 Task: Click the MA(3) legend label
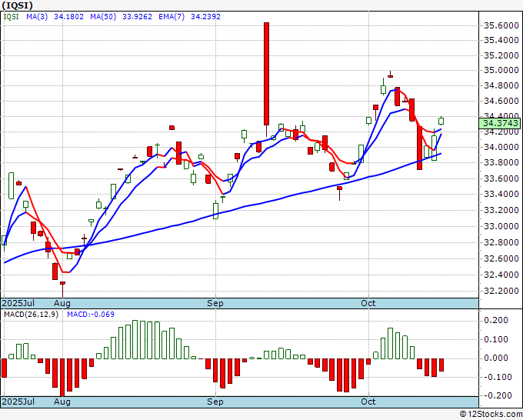tap(37, 16)
